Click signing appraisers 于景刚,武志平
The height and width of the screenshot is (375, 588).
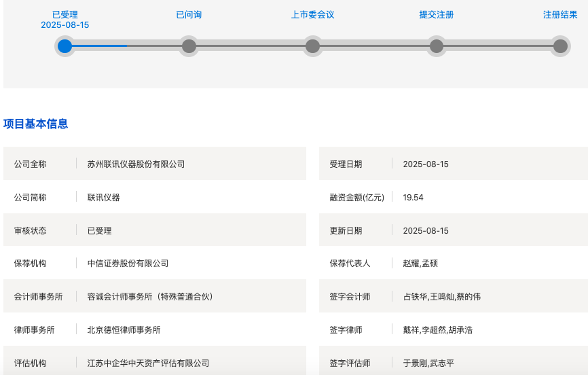(x=428, y=363)
